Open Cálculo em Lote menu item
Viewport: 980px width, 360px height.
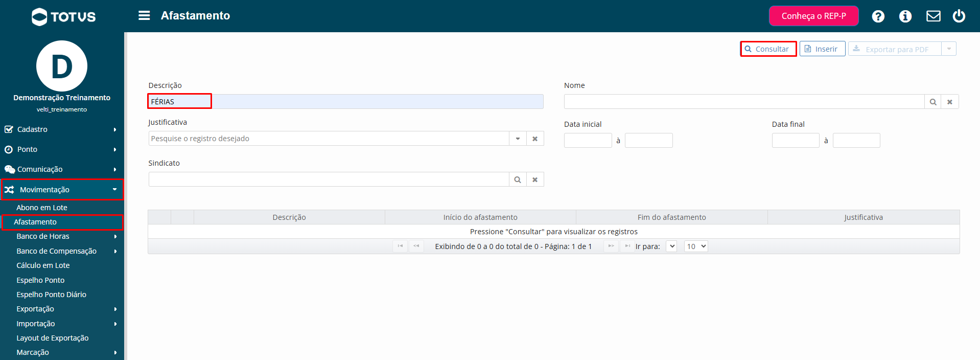(x=43, y=265)
